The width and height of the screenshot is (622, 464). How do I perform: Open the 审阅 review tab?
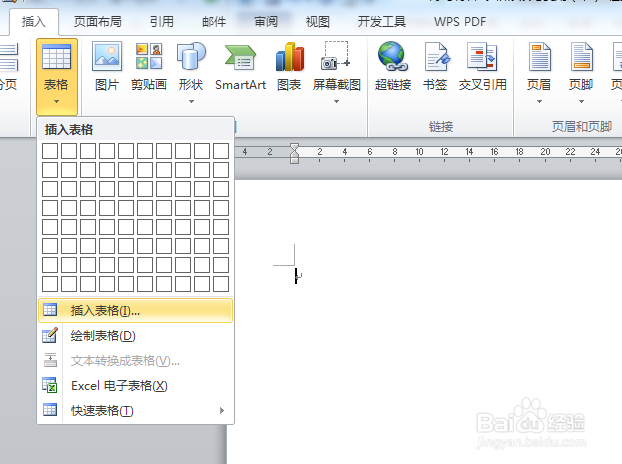(x=266, y=21)
